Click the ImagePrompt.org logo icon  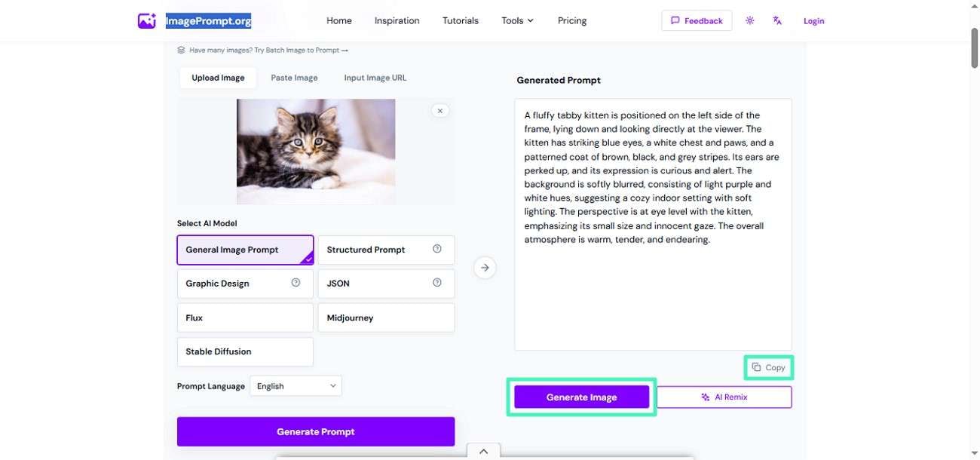[146, 20]
